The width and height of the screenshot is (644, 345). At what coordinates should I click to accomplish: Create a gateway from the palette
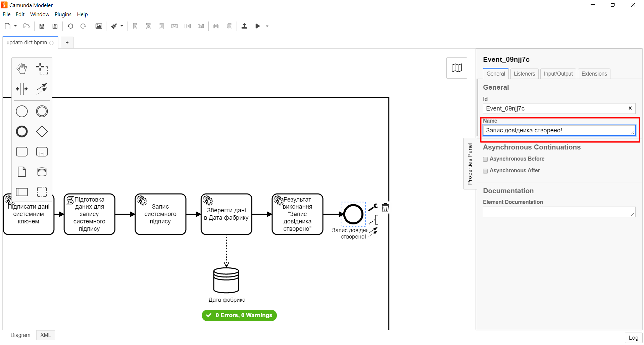[42, 131]
